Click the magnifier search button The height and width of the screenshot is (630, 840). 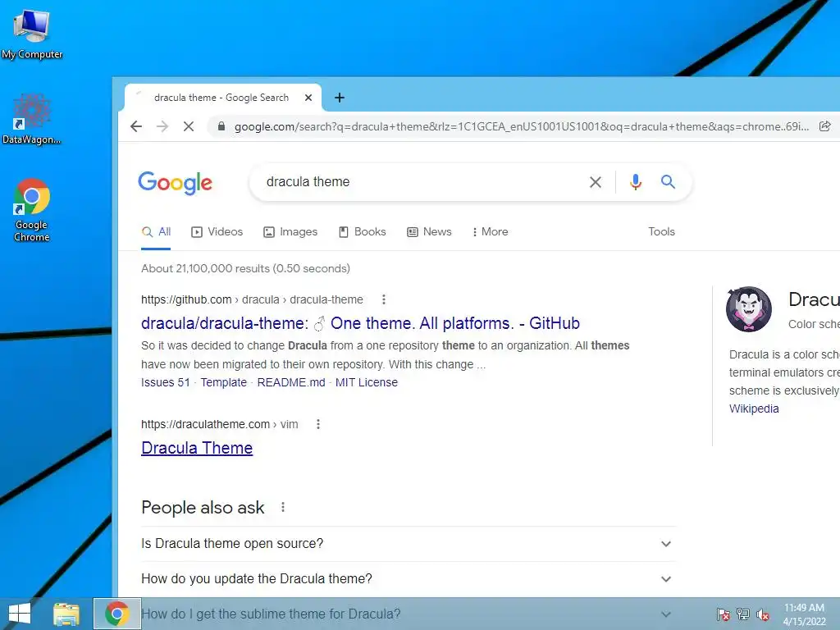coord(668,181)
